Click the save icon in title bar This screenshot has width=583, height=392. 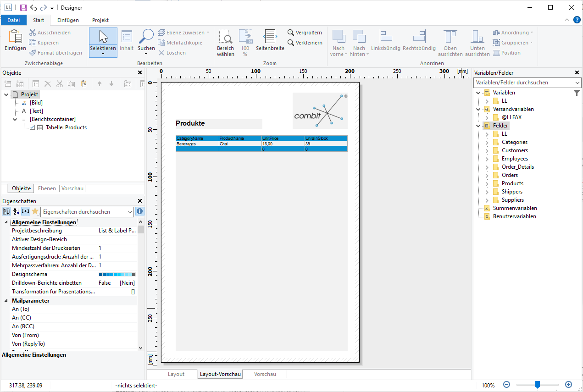[23, 8]
